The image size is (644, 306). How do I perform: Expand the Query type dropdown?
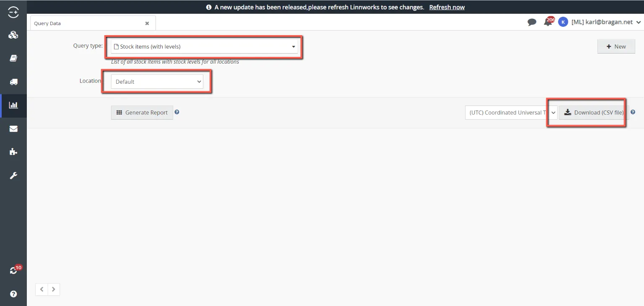pyautogui.click(x=204, y=46)
